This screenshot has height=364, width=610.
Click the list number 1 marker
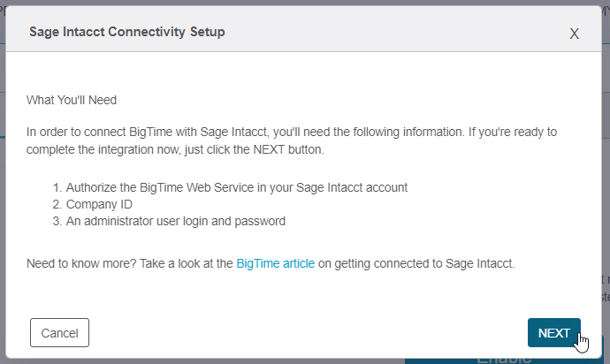click(x=55, y=187)
